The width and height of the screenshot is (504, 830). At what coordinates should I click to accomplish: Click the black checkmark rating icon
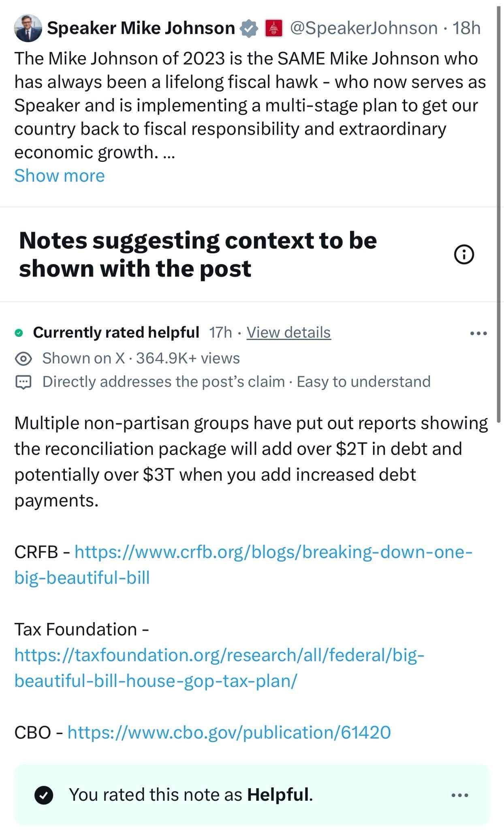pyautogui.click(x=44, y=795)
